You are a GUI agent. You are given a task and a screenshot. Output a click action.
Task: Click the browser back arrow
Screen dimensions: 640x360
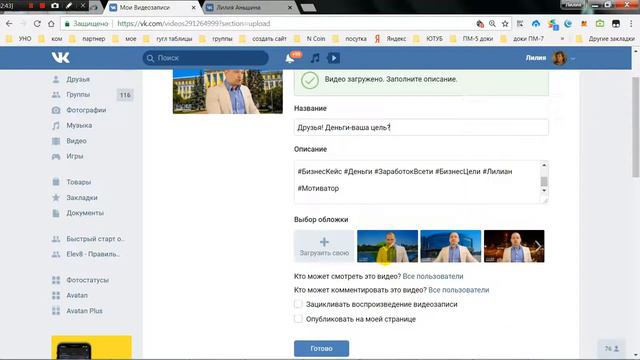pos(9,24)
